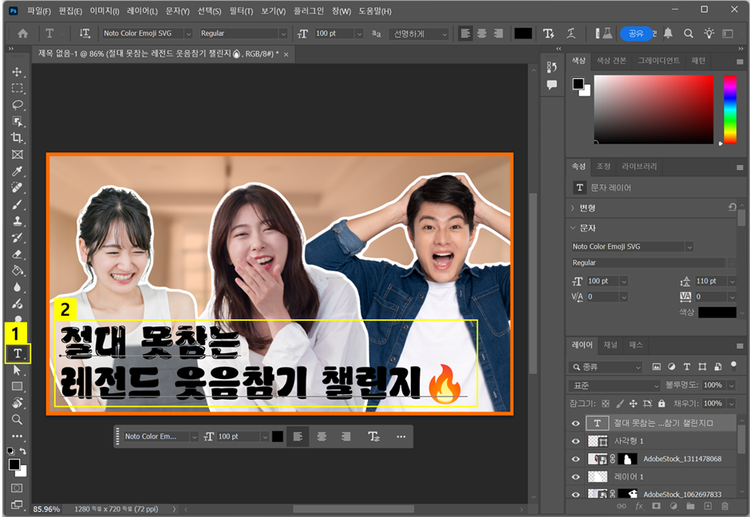Click the zoom level 85.96% field

pyautogui.click(x=46, y=509)
